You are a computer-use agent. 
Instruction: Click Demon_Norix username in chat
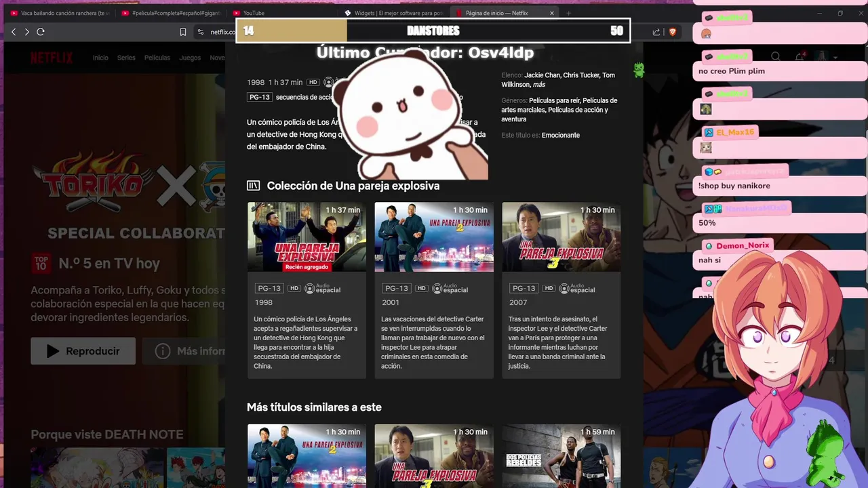(743, 245)
